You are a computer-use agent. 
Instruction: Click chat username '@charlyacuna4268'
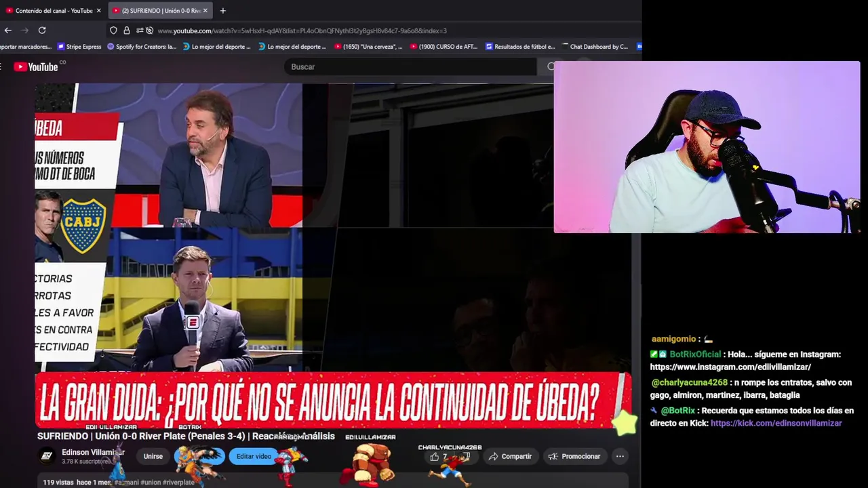pyautogui.click(x=689, y=382)
